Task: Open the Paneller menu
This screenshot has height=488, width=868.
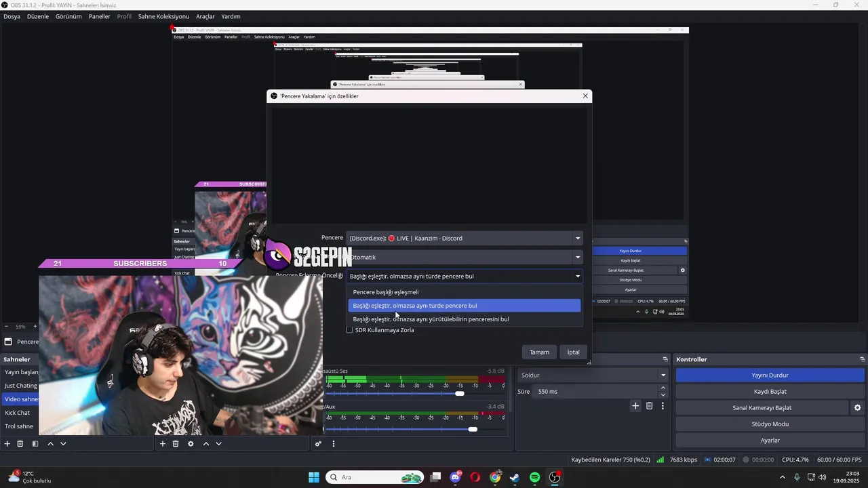Action: 99,16
